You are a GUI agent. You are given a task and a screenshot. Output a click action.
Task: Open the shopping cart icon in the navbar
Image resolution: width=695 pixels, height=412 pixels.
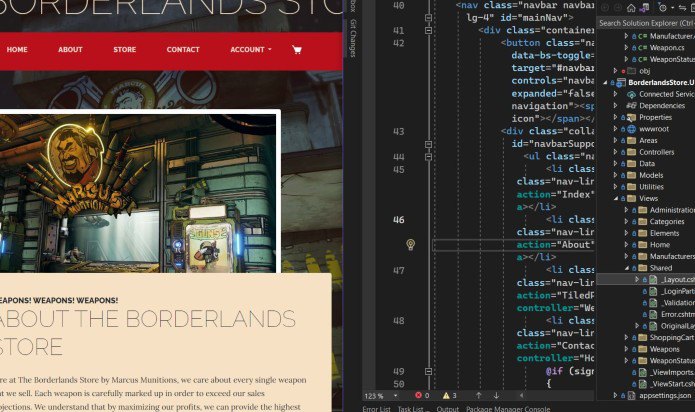point(297,50)
